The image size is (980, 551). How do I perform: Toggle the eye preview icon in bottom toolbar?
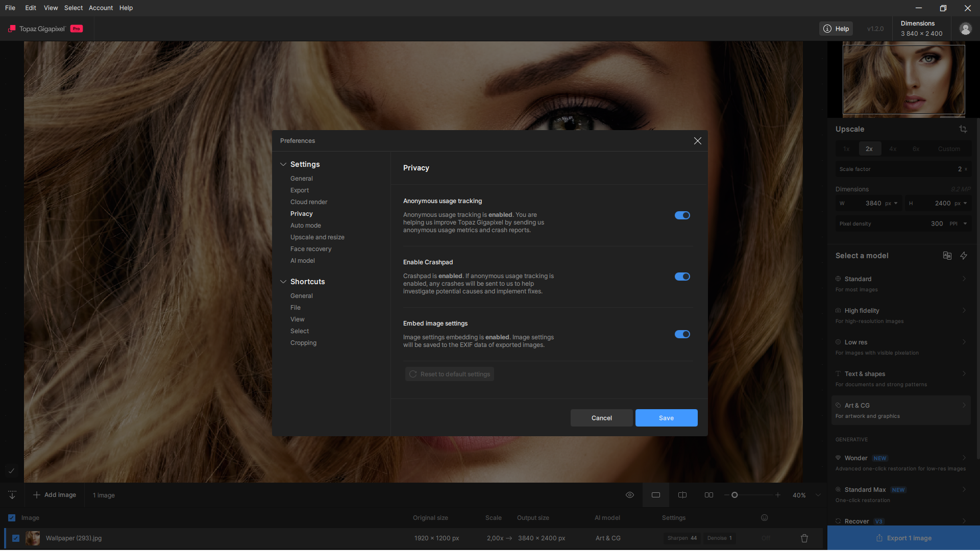point(630,495)
